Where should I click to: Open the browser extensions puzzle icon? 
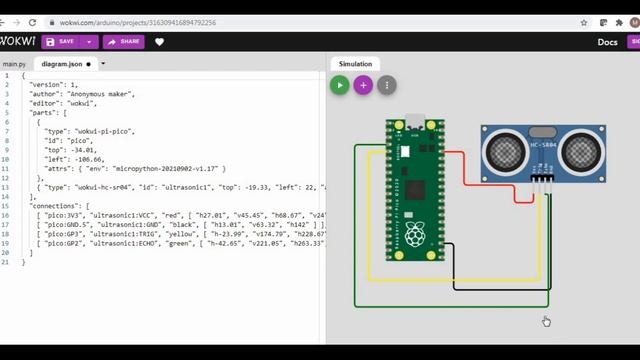(619, 23)
